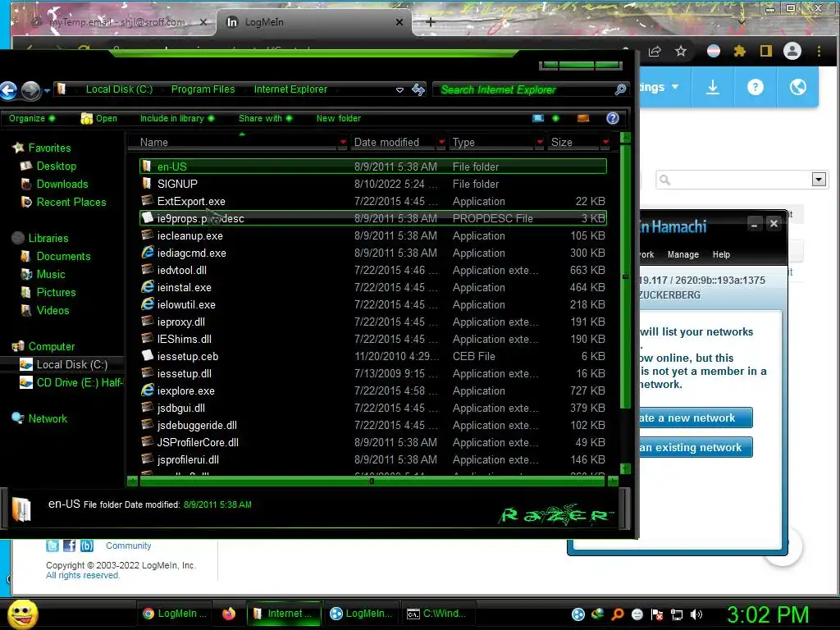Close the LogMeIn browser tab
Viewport: 840px width, 630px height.
[399, 22]
